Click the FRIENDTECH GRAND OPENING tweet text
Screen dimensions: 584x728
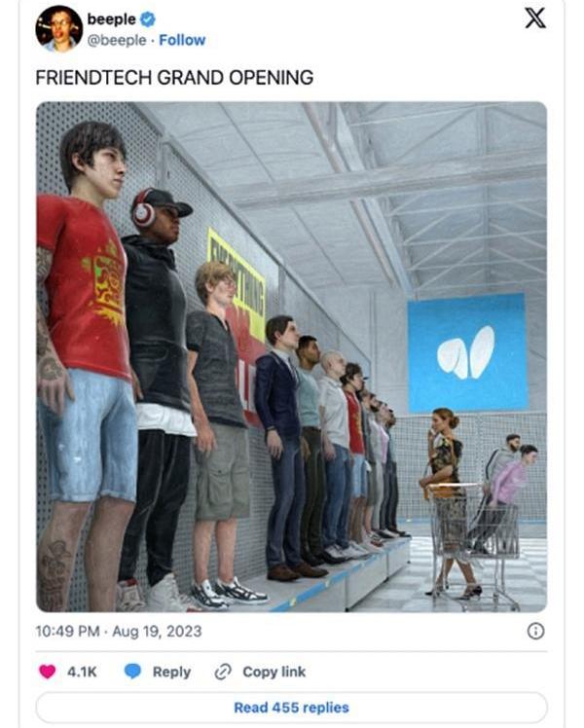click(174, 78)
